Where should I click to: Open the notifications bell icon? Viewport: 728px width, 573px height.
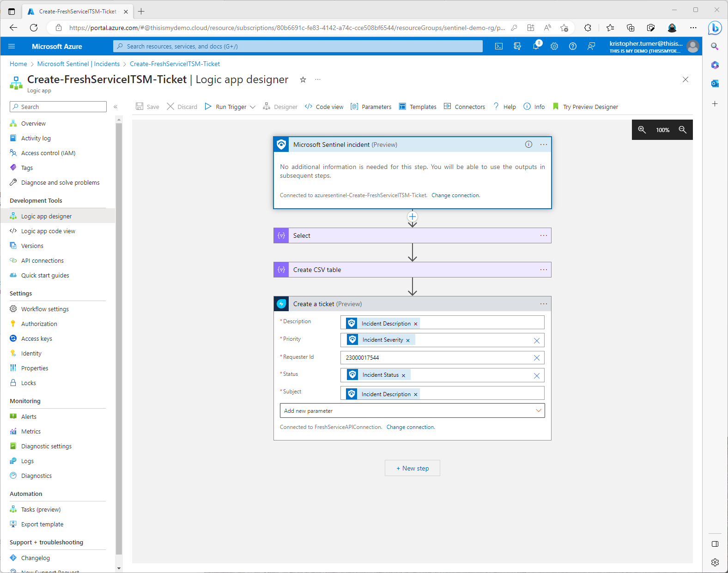[536, 46]
